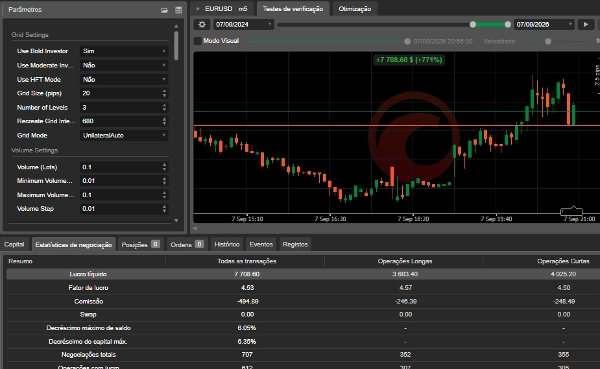Switch to the EURUSD m5 tab

tap(223, 9)
